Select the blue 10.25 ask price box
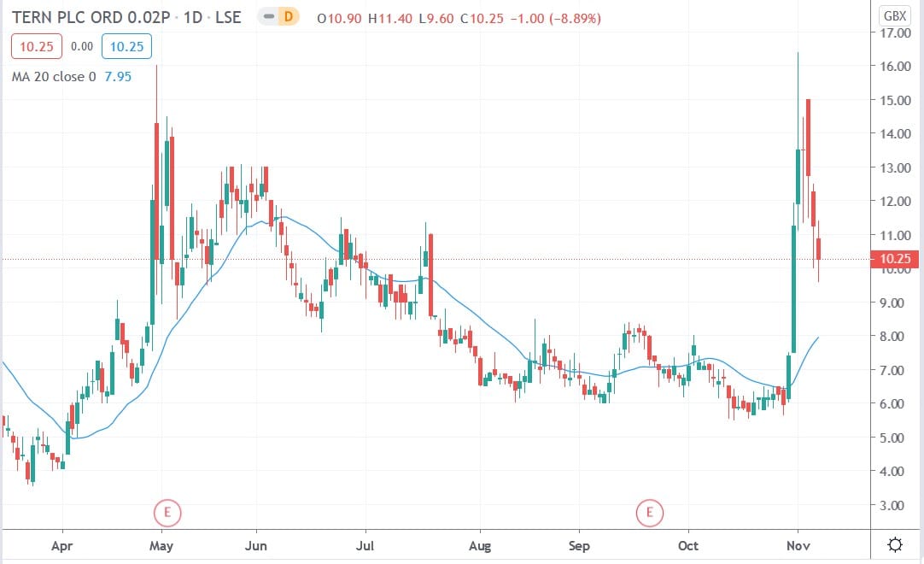 (x=126, y=46)
